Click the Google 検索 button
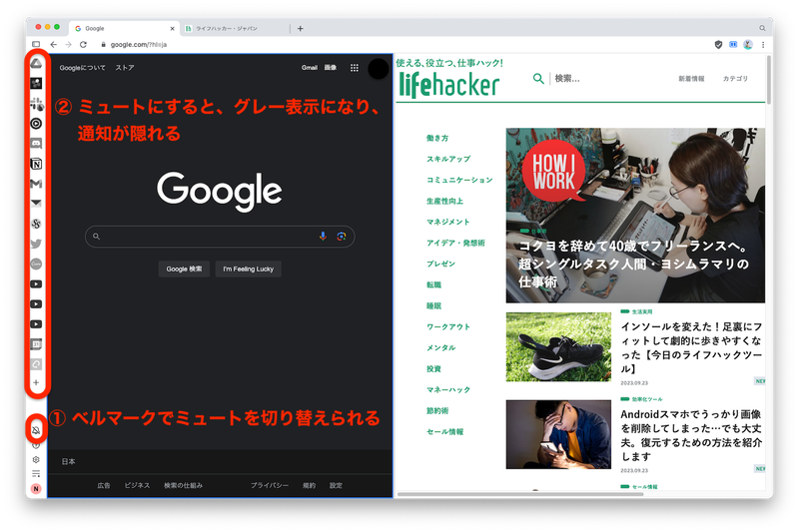Viewport: 799px width, 532px height. (184, 268)
